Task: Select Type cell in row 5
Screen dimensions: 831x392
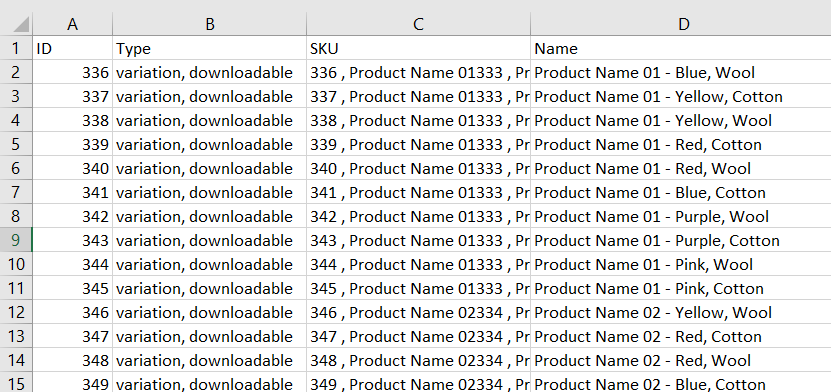Action: [209, 144]
